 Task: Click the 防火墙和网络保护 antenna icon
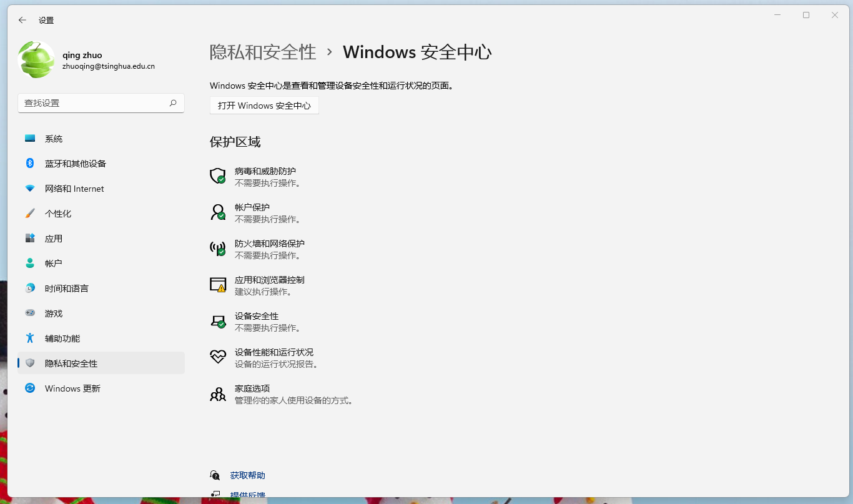[217, 249]
